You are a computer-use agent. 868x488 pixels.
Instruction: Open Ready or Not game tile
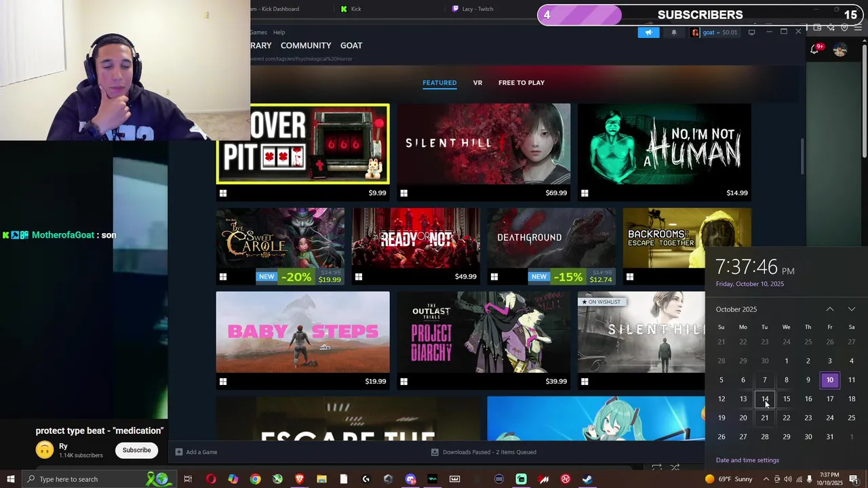click(416, 246)
